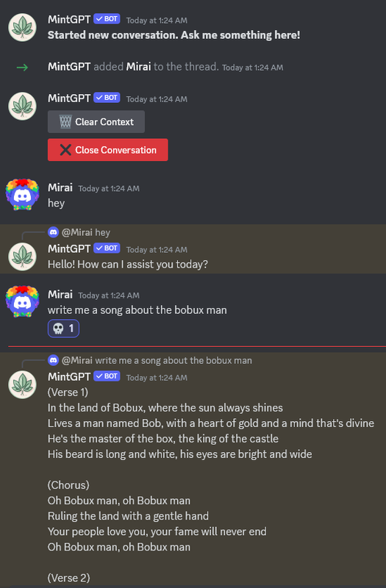The height and width of the screenshot is (588, 386).
Task: Click the 'Hello! How can I assist you today?' message
Action: click(x=127, y=265)
